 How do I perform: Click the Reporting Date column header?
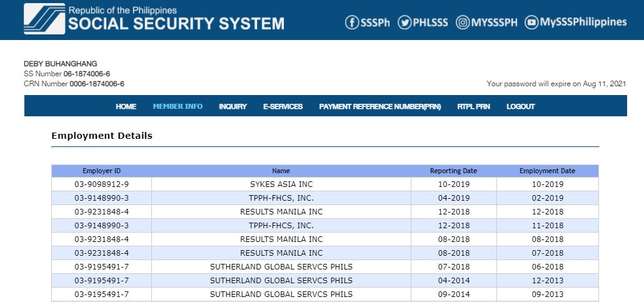pos(453,171)
